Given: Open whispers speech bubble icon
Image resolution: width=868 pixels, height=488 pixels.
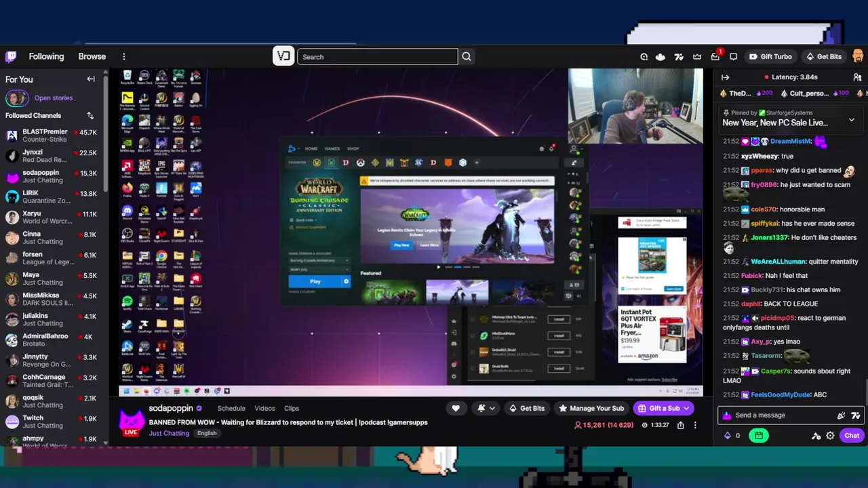Looking at the screenshot, I should (x=734, y=57).
